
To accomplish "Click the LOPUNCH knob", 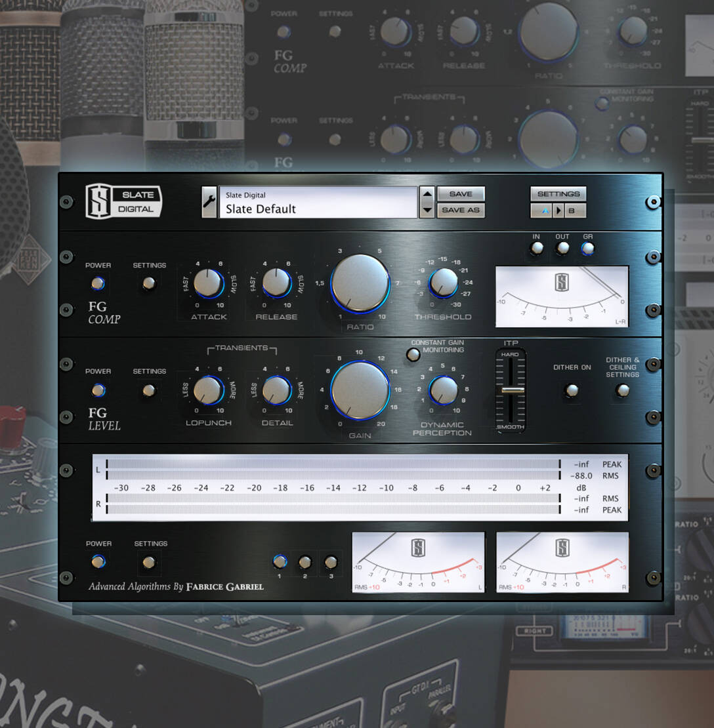I will [x=209, y=390].
